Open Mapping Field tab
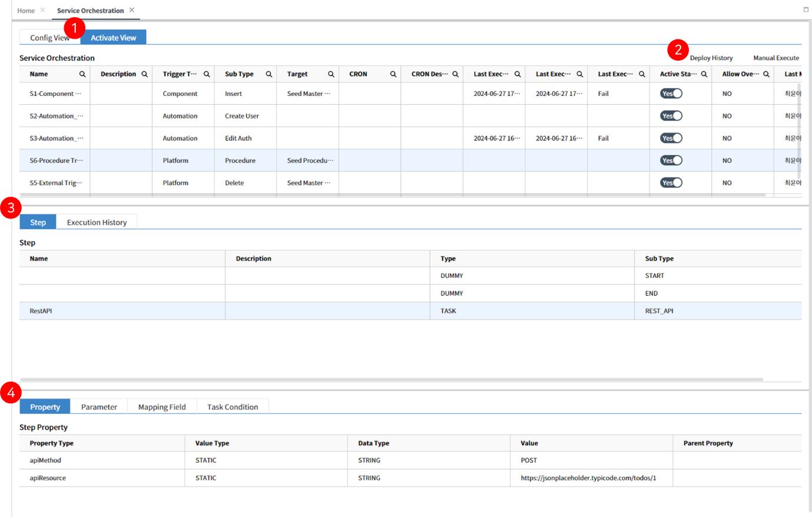812x517 pixels. click(162, 407)
